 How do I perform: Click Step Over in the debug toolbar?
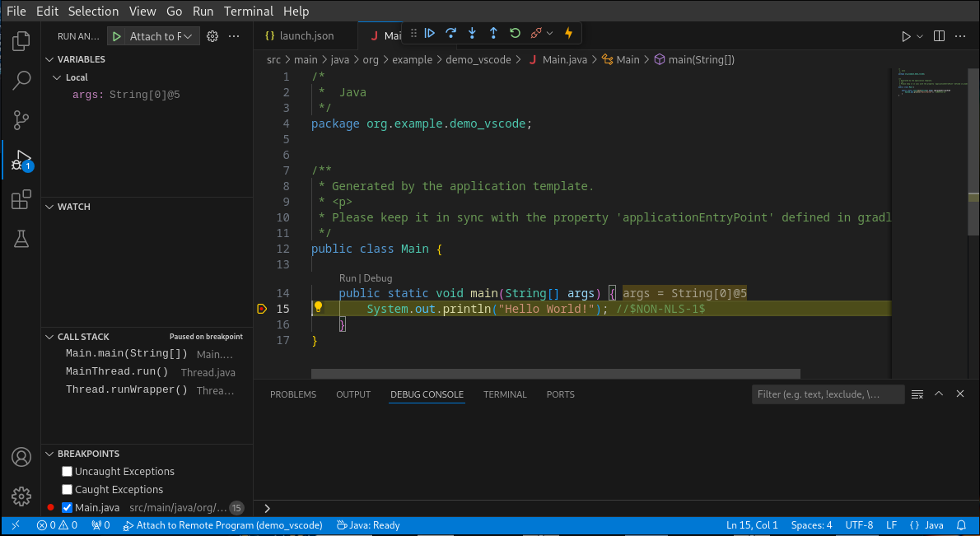450,33
